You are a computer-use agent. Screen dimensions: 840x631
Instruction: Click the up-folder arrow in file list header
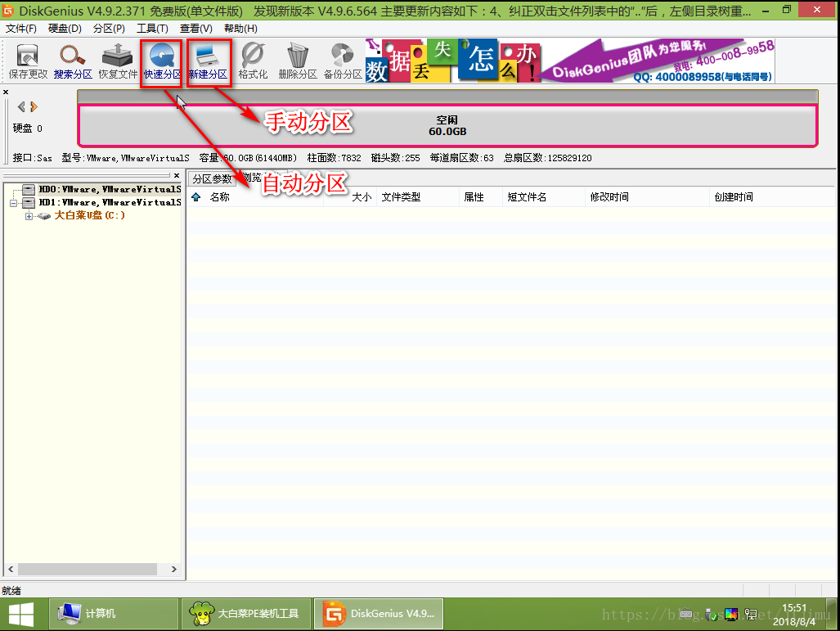pos(196,196)
